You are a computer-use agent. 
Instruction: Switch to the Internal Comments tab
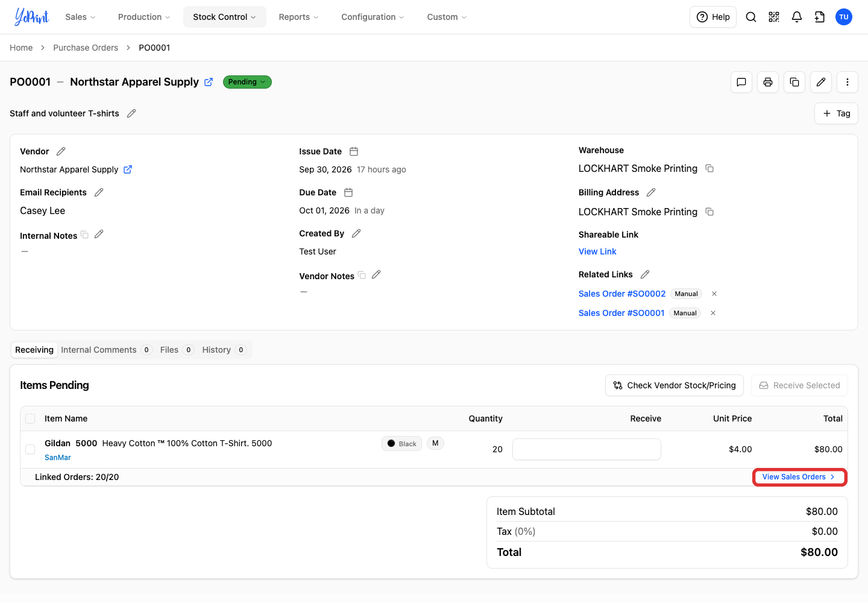pos(106,350)
